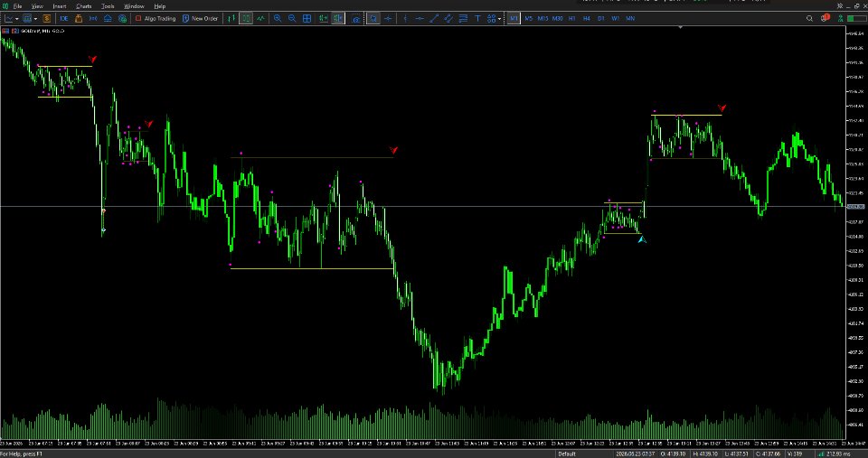
Task: Open the View menu
Action: pyautogui.click(x=37, y=6)
